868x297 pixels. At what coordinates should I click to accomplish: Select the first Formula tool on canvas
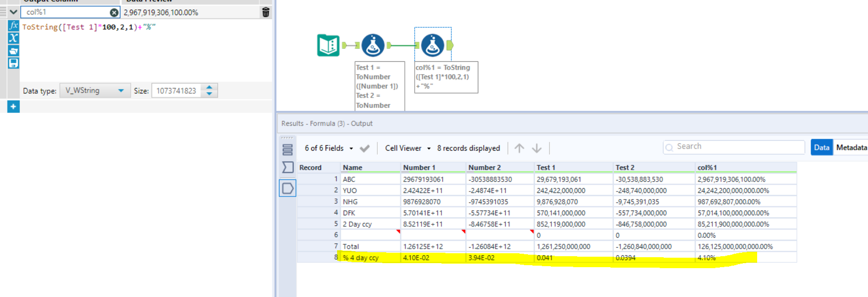[x=373, y=45]
